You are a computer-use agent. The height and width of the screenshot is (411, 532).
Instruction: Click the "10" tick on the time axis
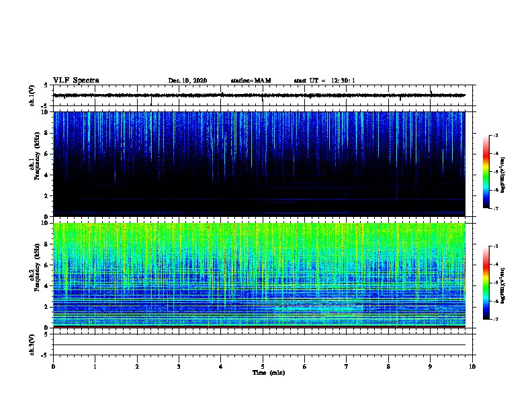pyautogui.click(x=472, y=367)
